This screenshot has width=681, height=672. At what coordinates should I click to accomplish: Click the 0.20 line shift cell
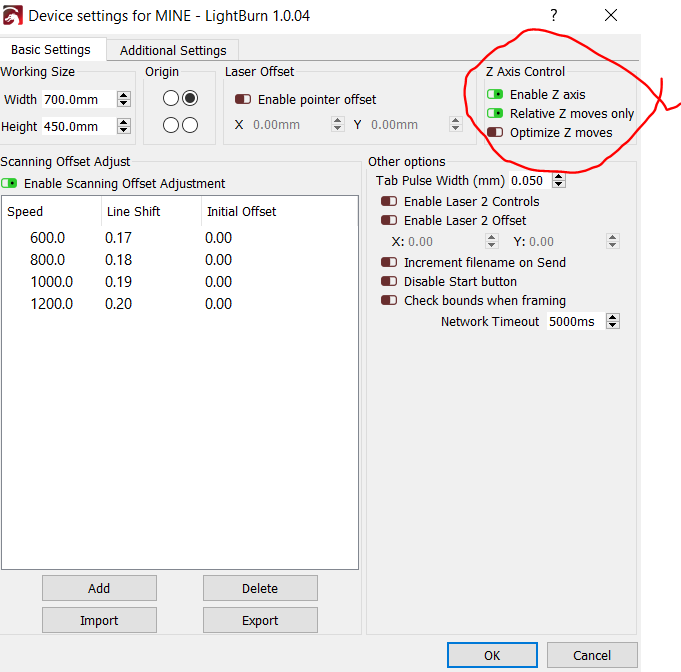[118, 304]
